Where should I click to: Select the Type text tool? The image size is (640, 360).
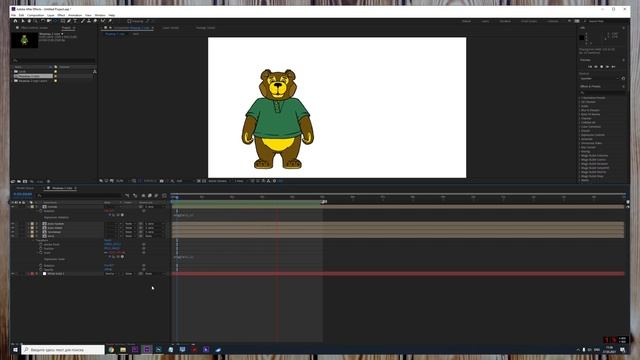[75, 21]
